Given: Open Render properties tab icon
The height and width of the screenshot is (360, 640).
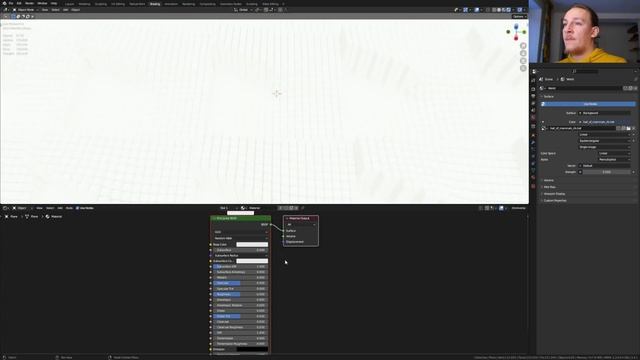Looking at the screenshot, I should tap(533, 89).
